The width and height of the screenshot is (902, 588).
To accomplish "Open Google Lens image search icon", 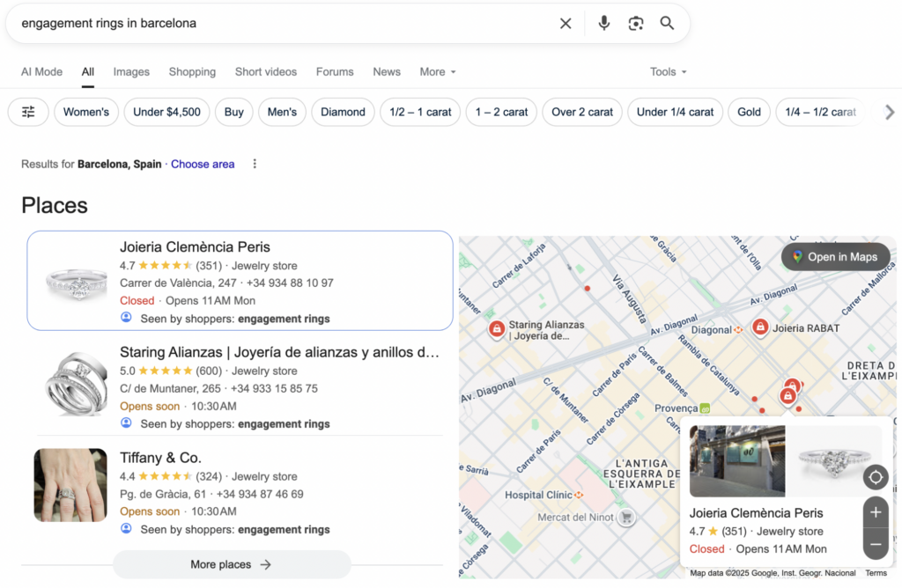I will pos(636,24).
